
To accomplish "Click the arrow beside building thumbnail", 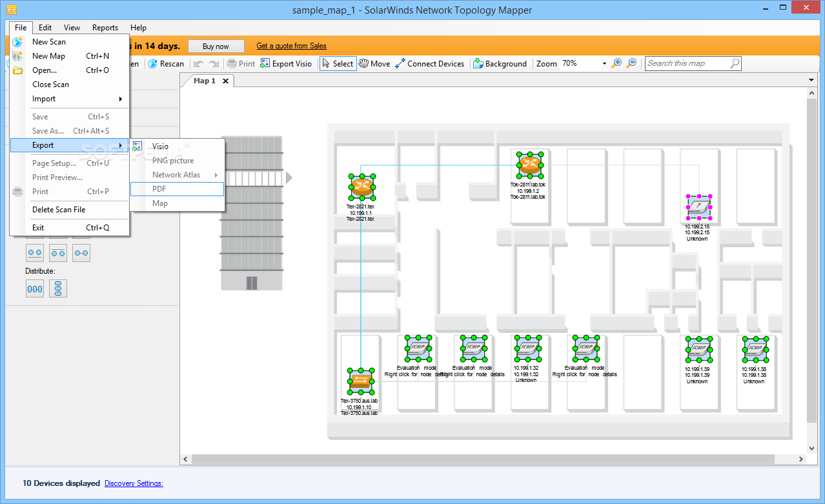I will (289, 177).
